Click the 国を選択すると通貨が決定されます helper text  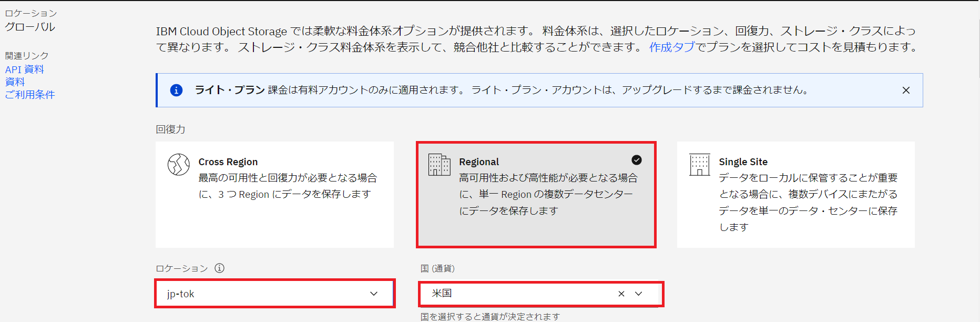490,316
